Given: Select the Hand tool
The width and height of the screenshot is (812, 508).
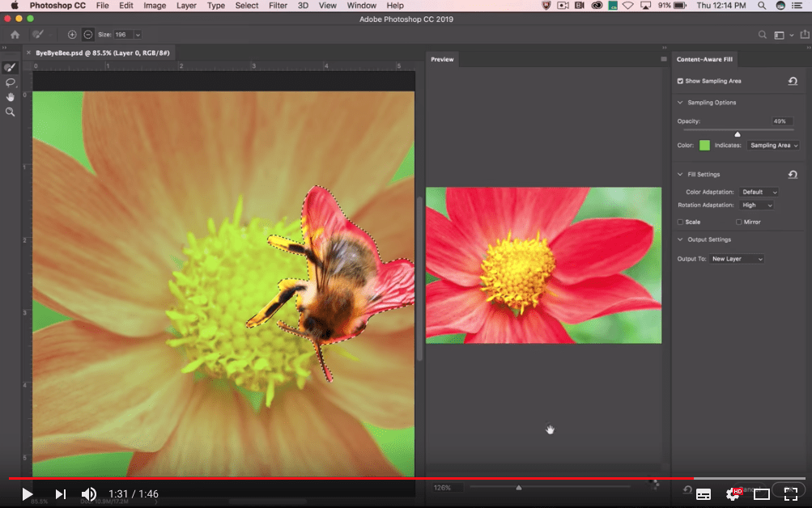Looking at the screenshot, I should coord(11,97).
